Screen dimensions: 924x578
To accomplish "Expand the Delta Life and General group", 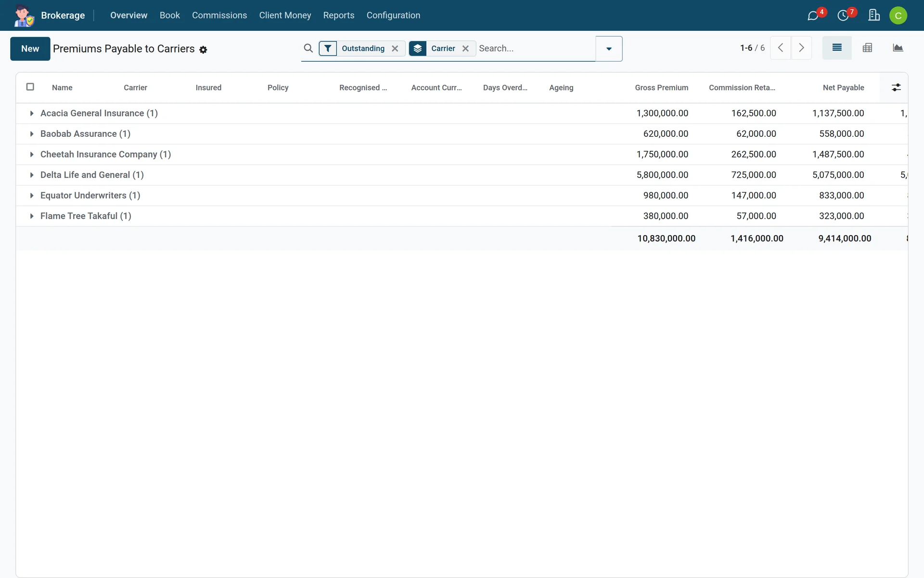I will click(32, 175).
